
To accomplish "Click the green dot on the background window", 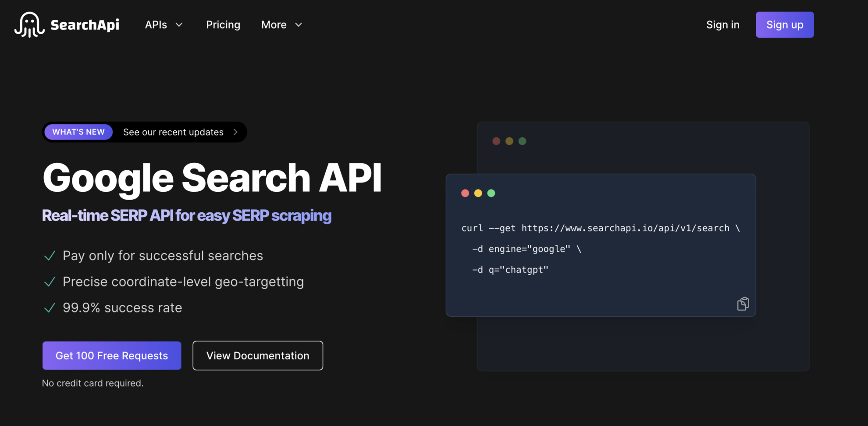I will pyautogui.click(x=522, y=141).
